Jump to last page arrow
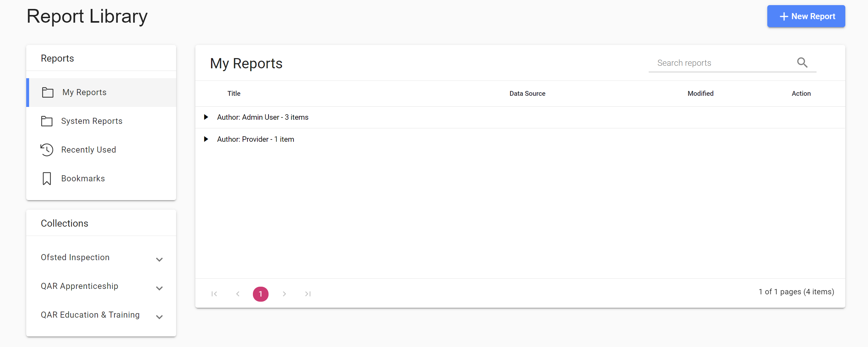The width and height of the screenshot is (868, 347). pyautogui.click(x=308, y=294)
